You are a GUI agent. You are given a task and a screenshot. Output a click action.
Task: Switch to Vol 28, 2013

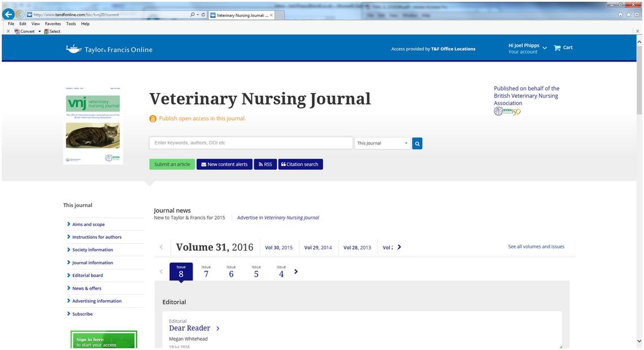coord(358,247)
